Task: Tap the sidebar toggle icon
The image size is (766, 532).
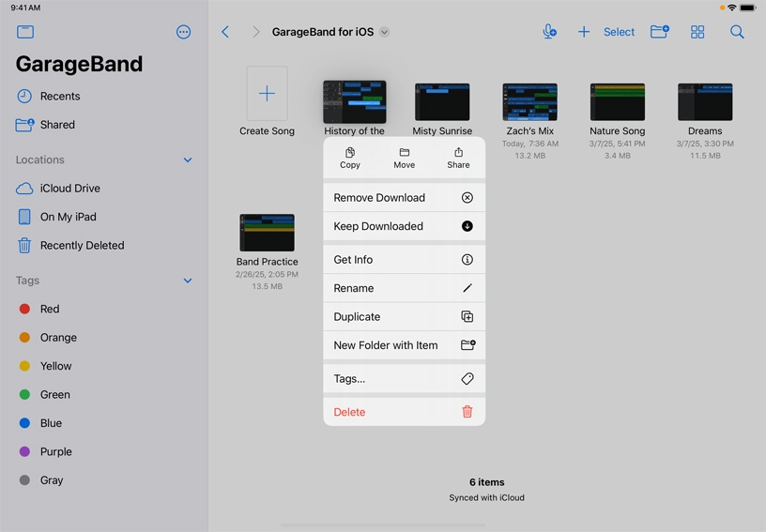Action: pyautogui.click(x=25, y=32)
